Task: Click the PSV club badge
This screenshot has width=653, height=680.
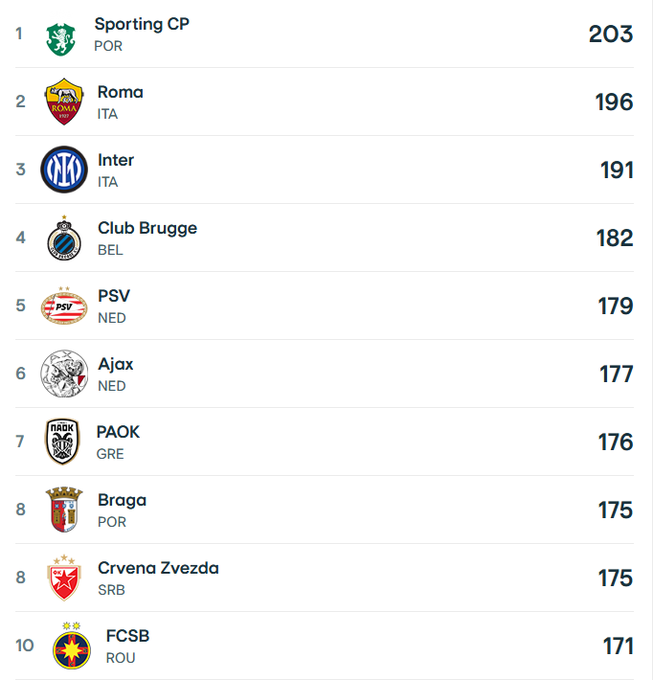Action: (64, 306)
